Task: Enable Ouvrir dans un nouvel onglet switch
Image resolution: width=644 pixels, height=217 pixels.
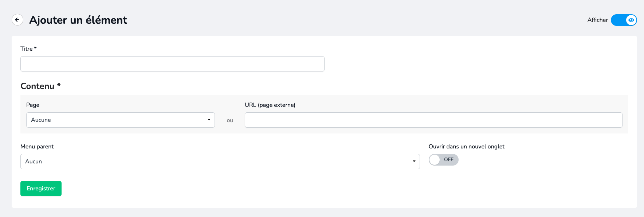Action: tap(443, 160)
